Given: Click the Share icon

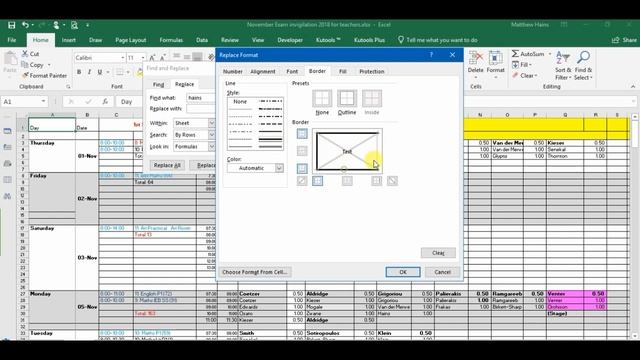Looking at the screenshot, I should [x=616, y=40].
